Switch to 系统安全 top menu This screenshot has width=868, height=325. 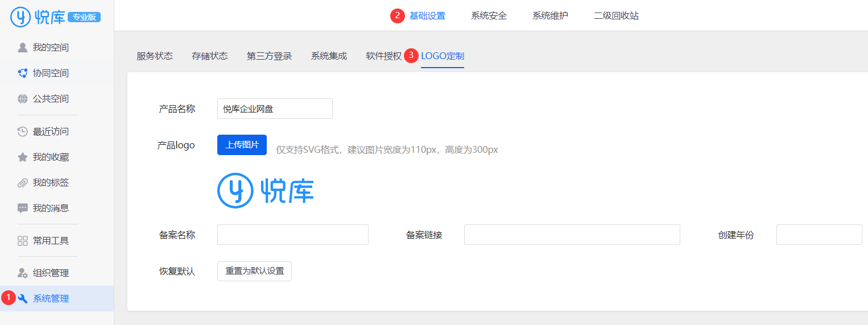coord(489,15)
